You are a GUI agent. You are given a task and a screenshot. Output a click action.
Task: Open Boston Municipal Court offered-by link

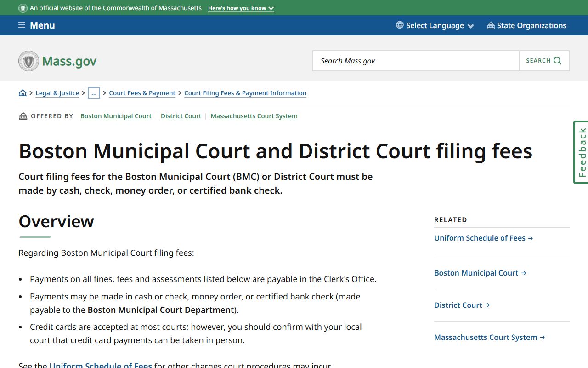(116, 116)
